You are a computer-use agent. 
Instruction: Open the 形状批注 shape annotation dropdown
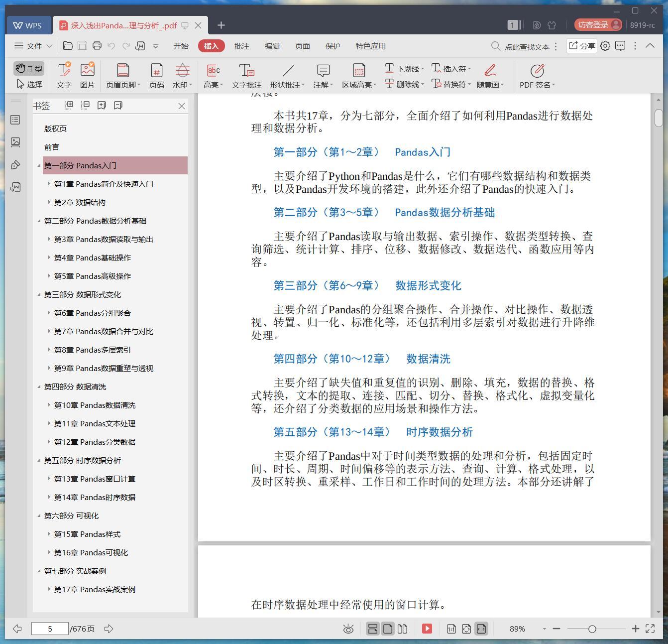coord(287,75)
